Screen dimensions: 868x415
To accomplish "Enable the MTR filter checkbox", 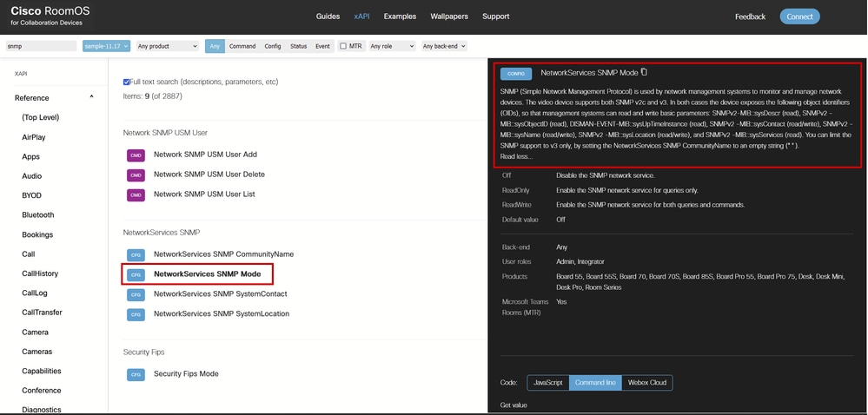I will [343, 47].
